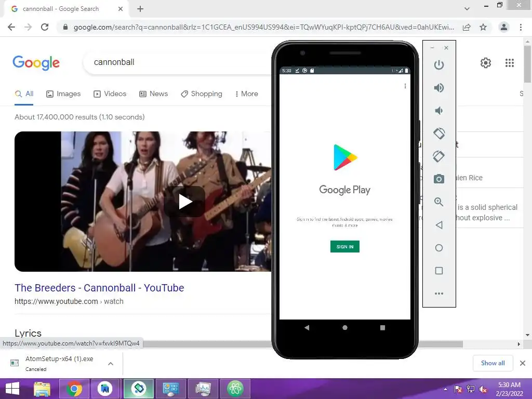This screenshot has width=532, height=399.
Task: Click the emulator toolbar home circle icon
Action: click(x=438, y=248)
